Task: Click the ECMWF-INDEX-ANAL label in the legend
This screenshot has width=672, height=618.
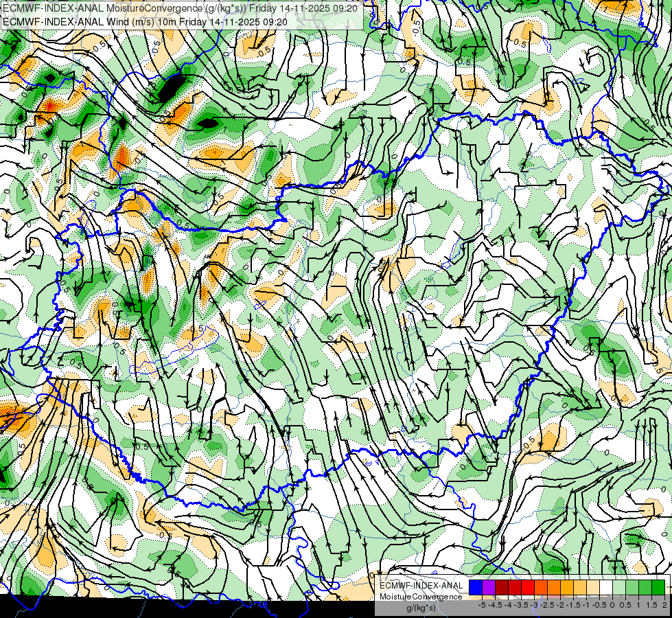Action: click(x=421, y=586)
